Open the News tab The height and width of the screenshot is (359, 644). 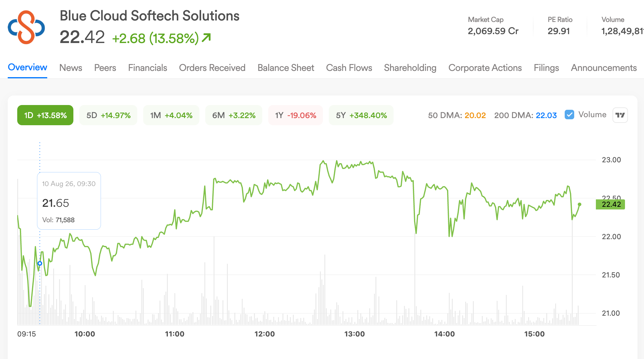point(71,68)
